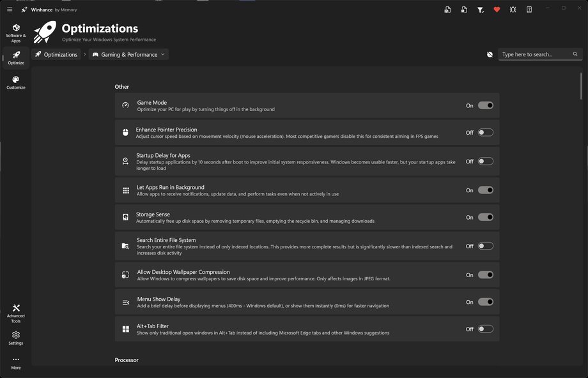Screen dimensions: 588x378
Task: Open the hamburger navigation menu
Action: click(9, 9)
